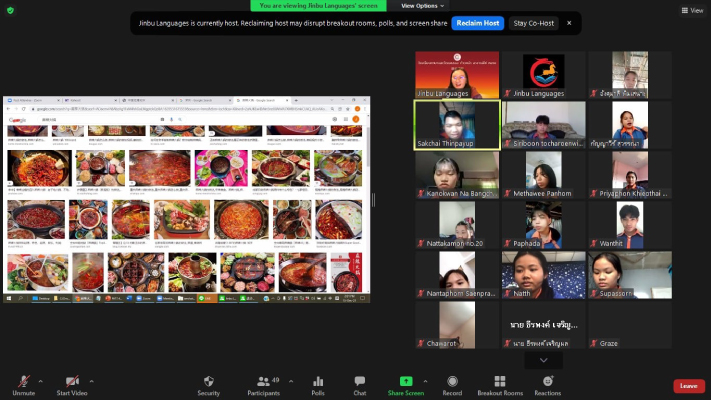Dismiss the host notification banner
This screenshot has width=711, height=400.
[569, 23]
